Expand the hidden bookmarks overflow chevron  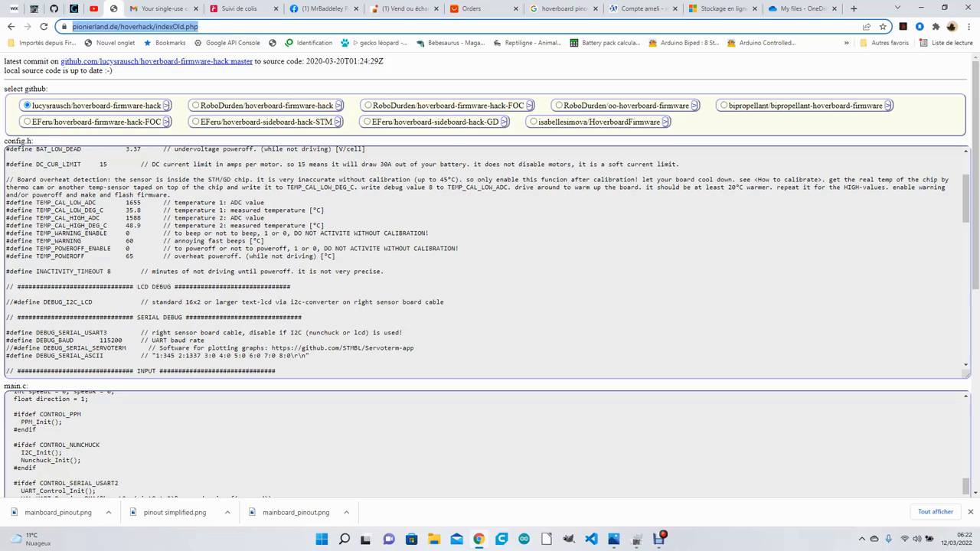pos(846,43)
